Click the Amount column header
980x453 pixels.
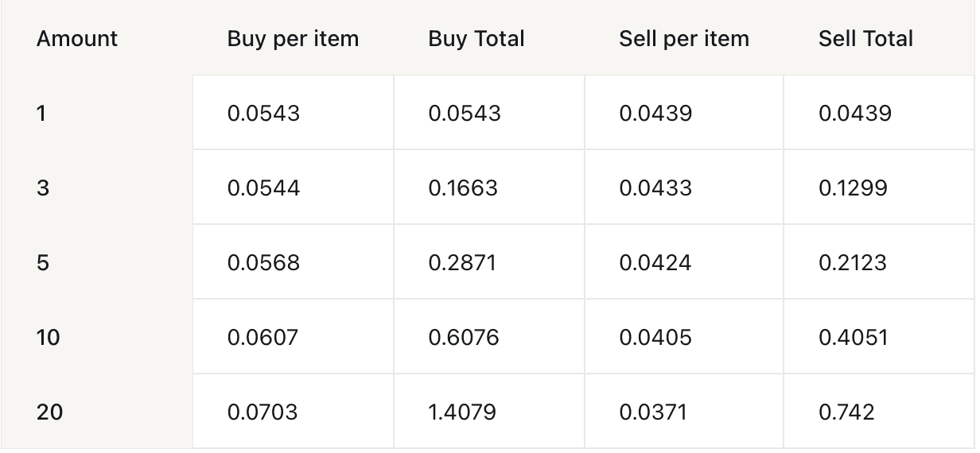(x=77, y=38)
